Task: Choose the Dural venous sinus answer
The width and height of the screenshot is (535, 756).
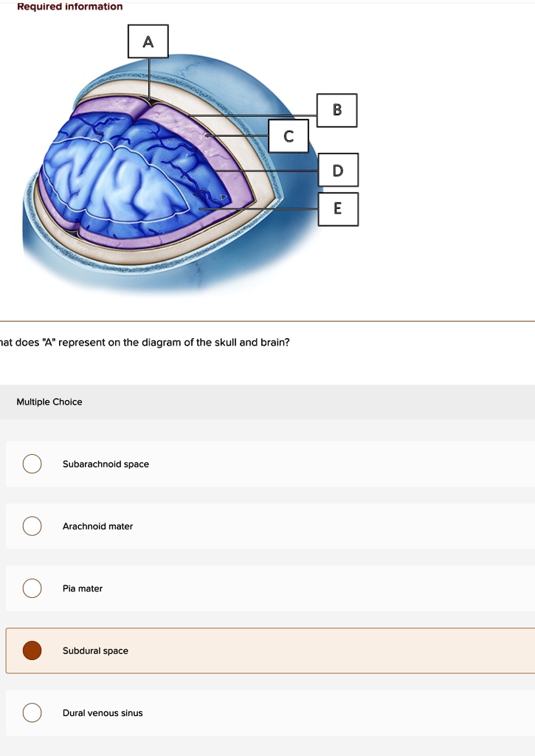Action: [x=32, y=713]
